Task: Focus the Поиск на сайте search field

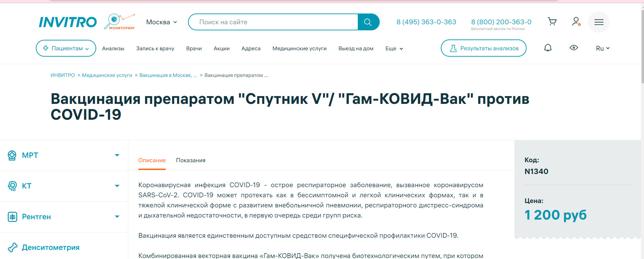Action: (273, 22)
